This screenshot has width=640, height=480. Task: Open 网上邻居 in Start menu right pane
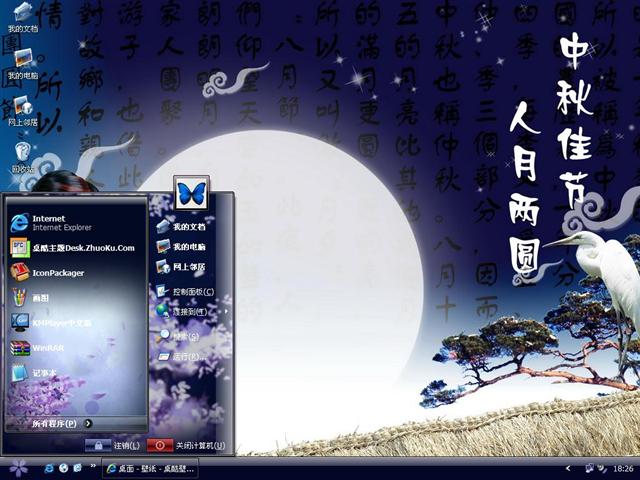tap(181, 267)
